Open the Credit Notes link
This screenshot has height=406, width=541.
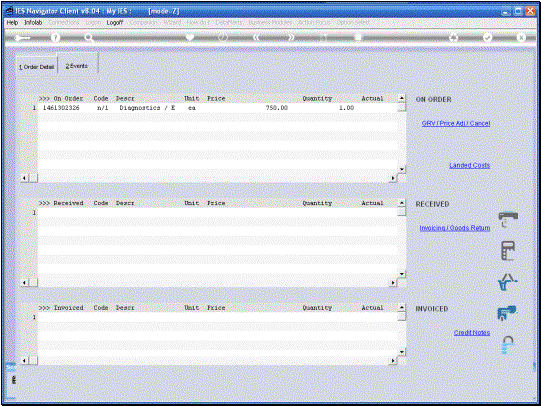472,333
